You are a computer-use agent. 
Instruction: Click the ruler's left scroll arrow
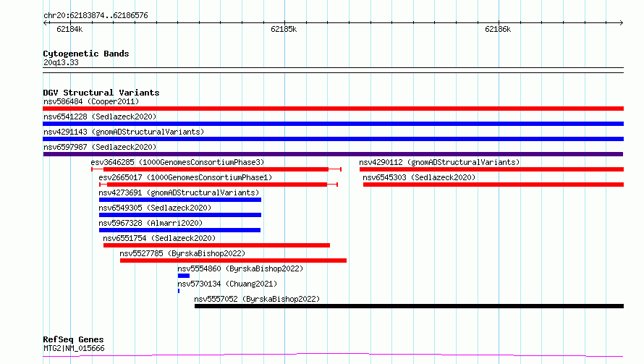(x=45, y=23)
